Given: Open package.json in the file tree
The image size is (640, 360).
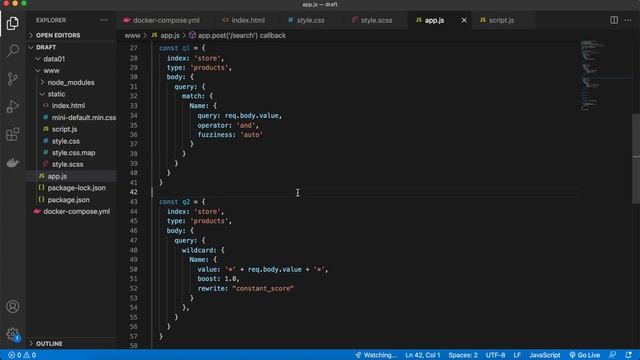Looking at the screenshot, I should tap(71, 200).
